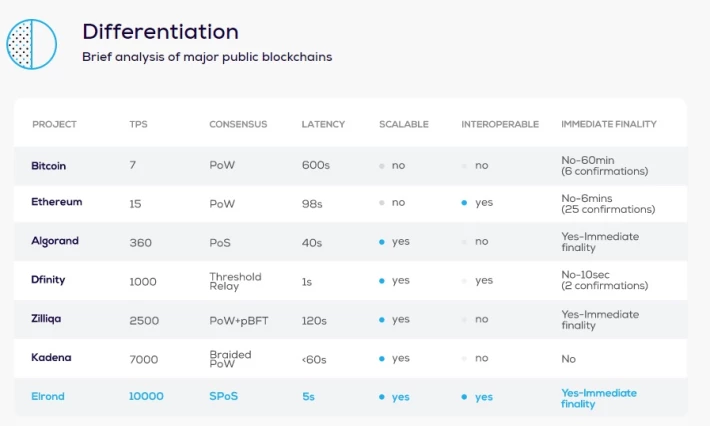Click Elrond's blue 'Yes-Immediate finality' cell
The height and width of the screenshot is (426, 710).
click(599, 398)
